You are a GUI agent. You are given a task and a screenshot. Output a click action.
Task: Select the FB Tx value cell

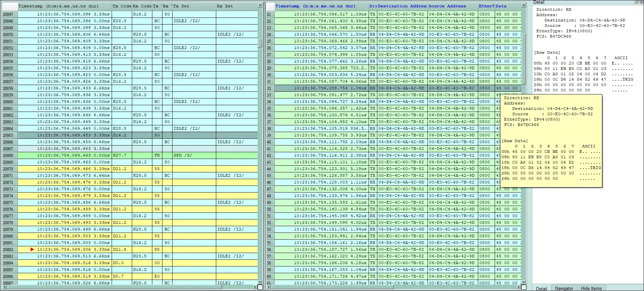(157, 155)
